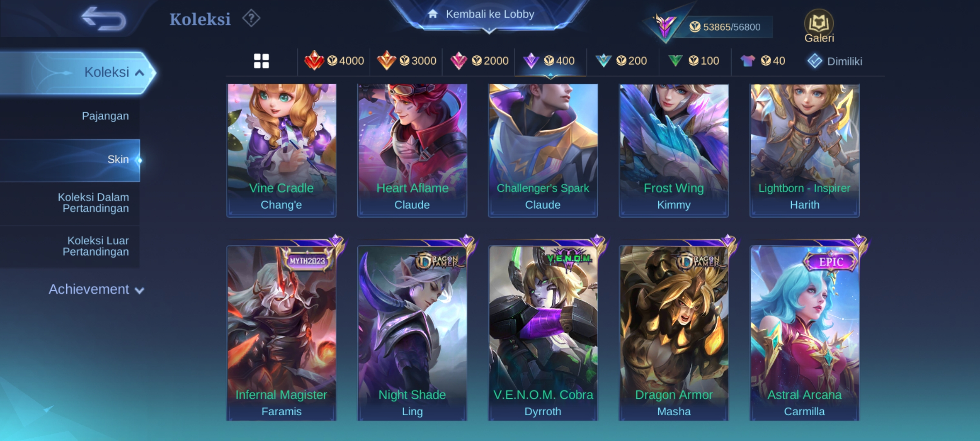Open Koleksi Luar Pertandingan tab

(x=70, y=246)
